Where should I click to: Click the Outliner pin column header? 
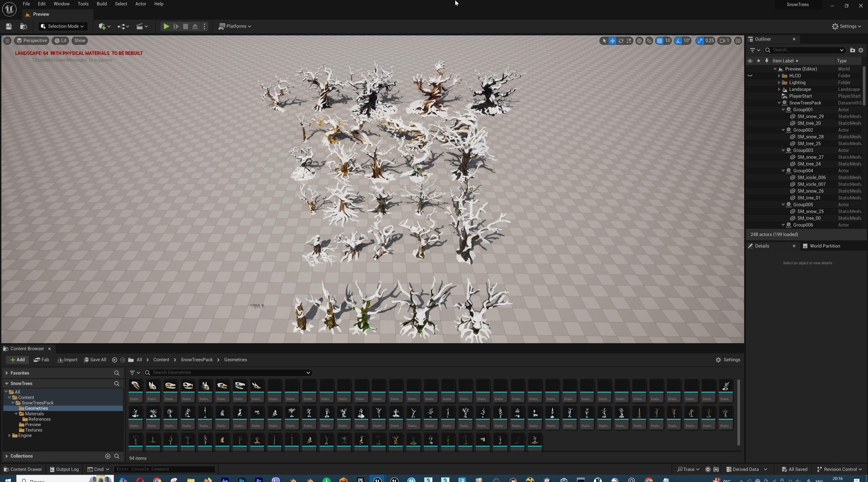pos(767,61)
